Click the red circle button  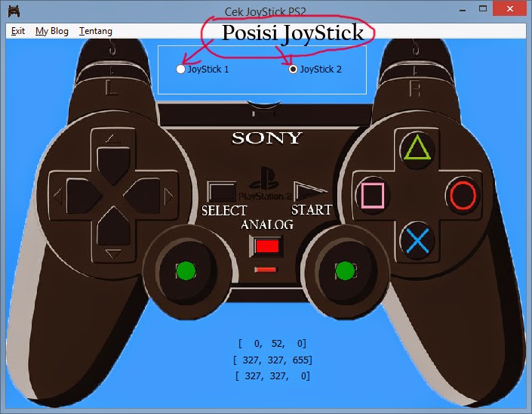[463, 195]
